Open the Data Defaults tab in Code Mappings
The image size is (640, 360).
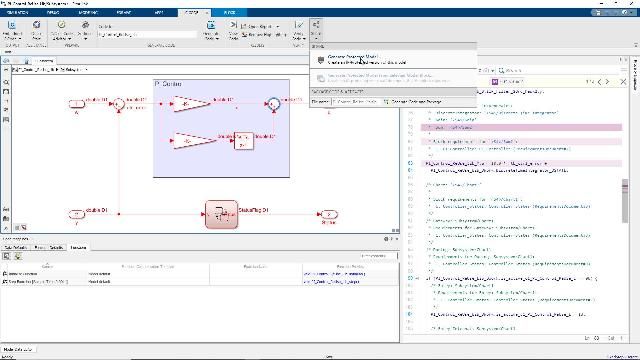tap(16, 247)
